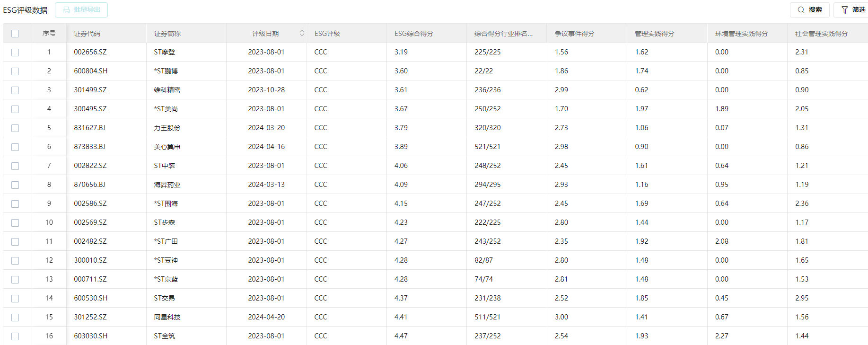This screenshot has height=345, width=868.
Task: Check the row for 002656.SZ
Action: point(15,53)
